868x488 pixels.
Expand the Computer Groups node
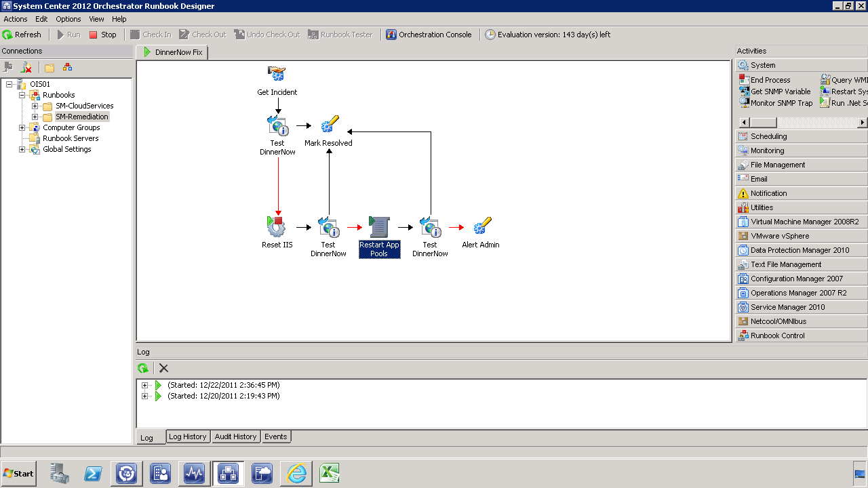click(22, 127)
